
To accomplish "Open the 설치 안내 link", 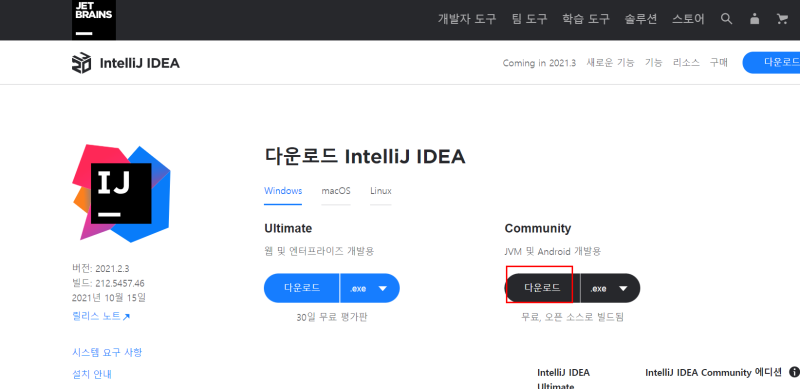I will [x=92, y=375].
